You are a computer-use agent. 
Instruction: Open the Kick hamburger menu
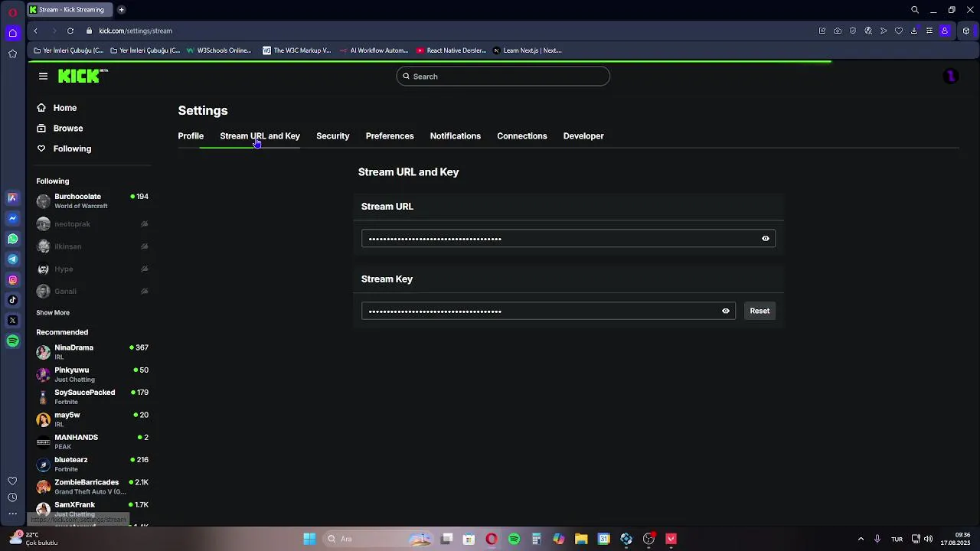point(43,76)
